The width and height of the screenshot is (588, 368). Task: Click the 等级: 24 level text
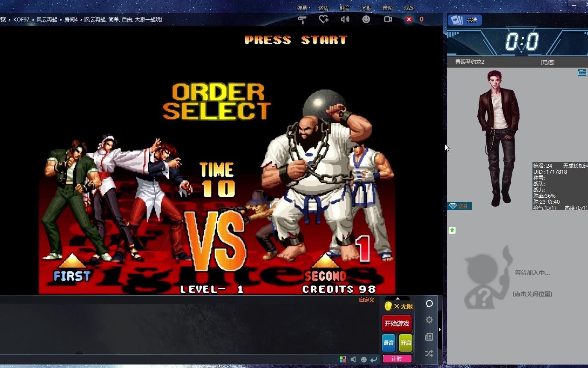tap(543, 166)
